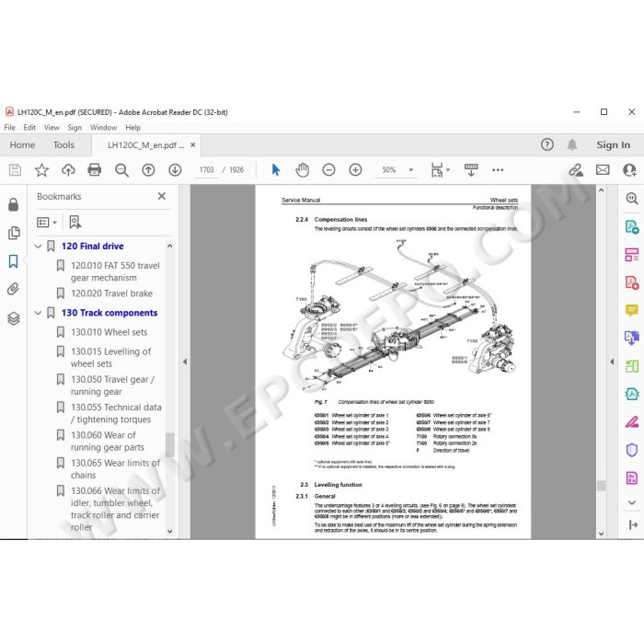The image size is (644, 644).
Task: Add the document to starred favorites
Action: (41, 170)
